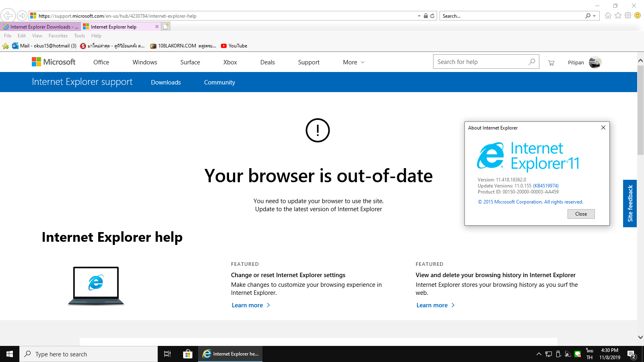Go to Xbox in Microsoft navigation
The width and height of the screenshot is (644, 362).
(x=230, y=62)
